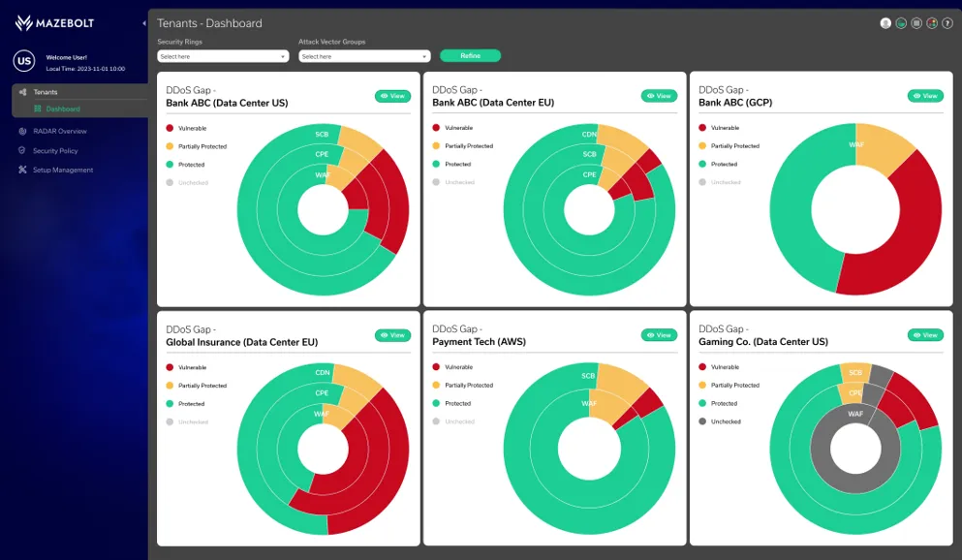
Task: Click WAF label in Bank ABC (GCP) chart
Action: (856, 144)
